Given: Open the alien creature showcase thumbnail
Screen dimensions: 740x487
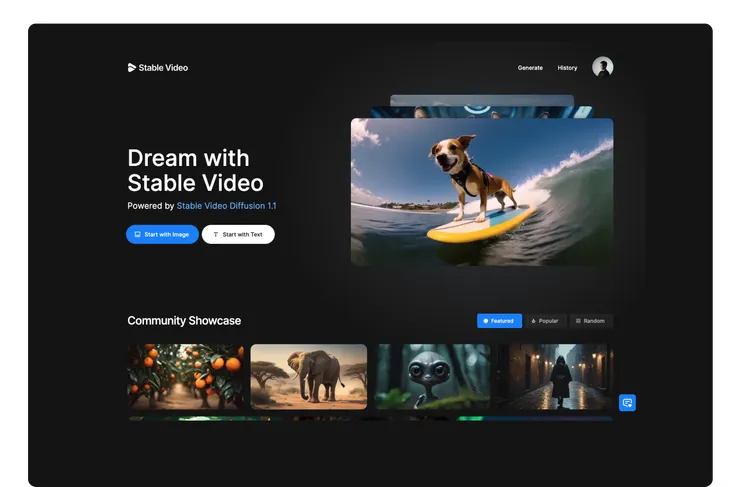Looking at the screenshot, I should pyautogui.click(x=432, y=377).
